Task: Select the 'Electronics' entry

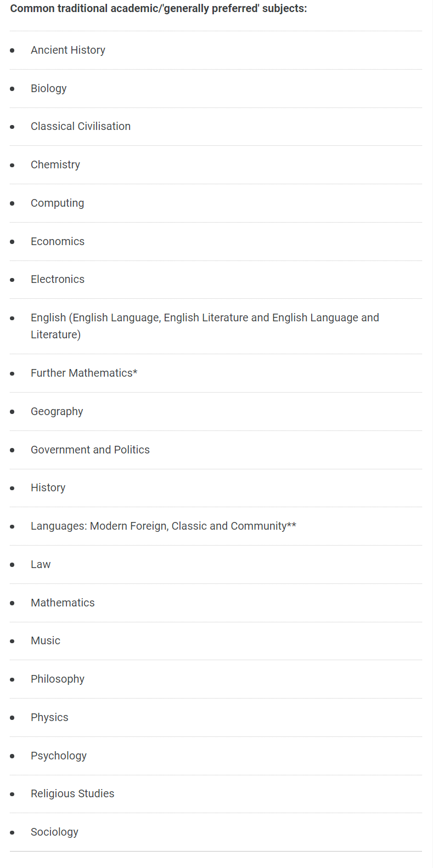Action: [x=58, y=279]
